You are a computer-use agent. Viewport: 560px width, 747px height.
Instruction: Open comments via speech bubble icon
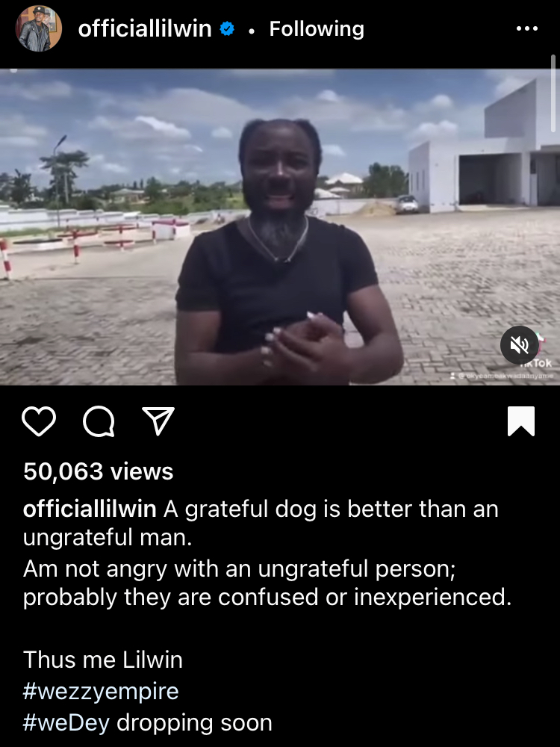99,421
